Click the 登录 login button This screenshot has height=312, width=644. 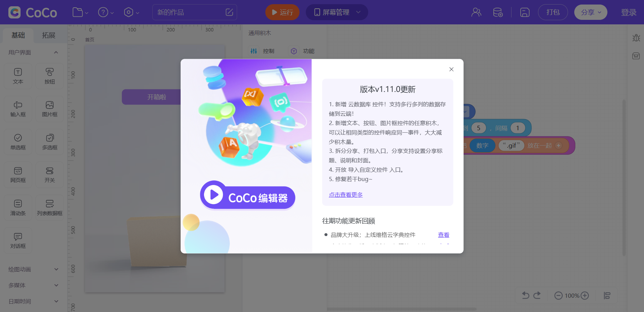629,13
